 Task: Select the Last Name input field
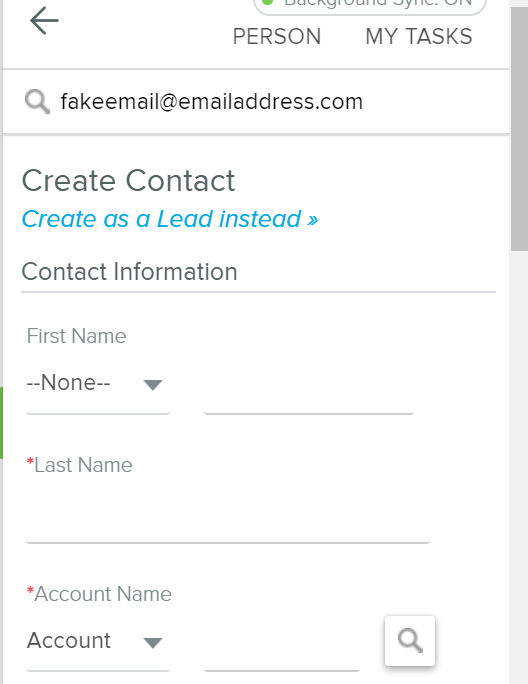(228, 519)
